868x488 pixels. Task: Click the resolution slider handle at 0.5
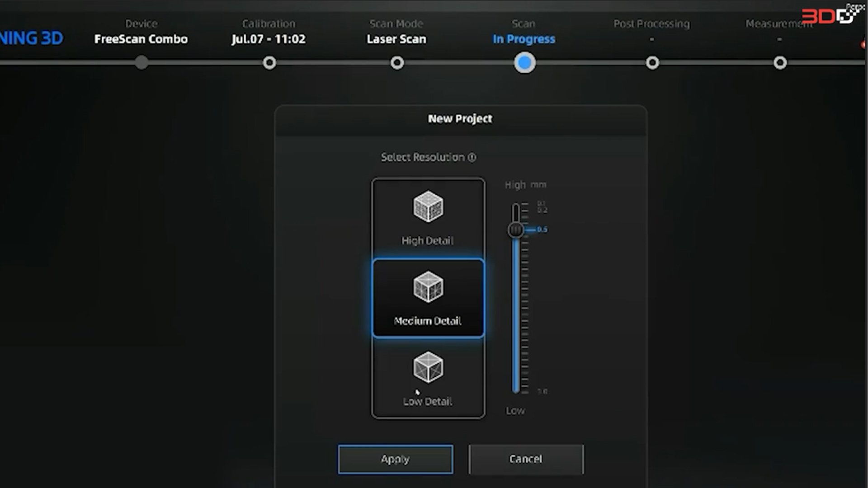click(515, 230)
